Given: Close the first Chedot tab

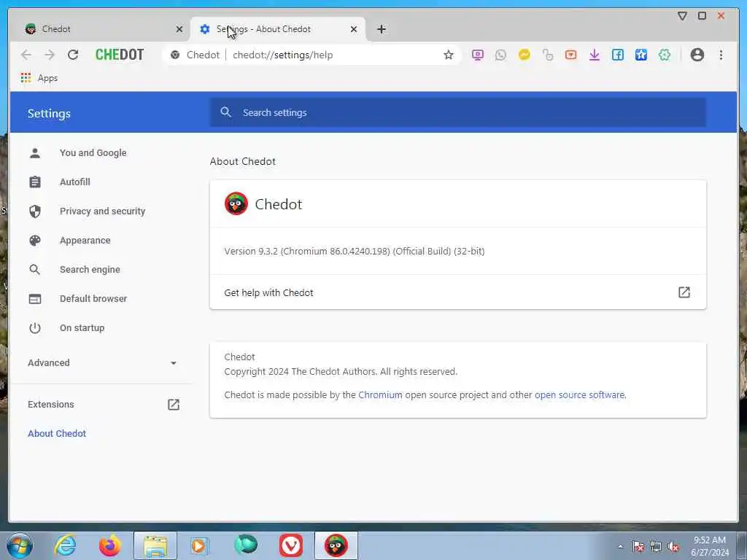Looking at the screenshot, I should (179, 29).
